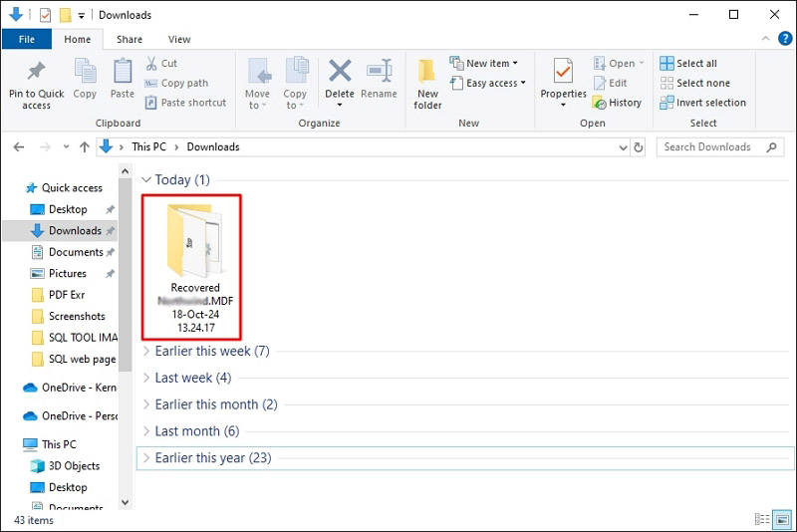Click navigation pane scroll up arrow
The image size is (797, 532).
pyautogui.click(x=126, y=171)
